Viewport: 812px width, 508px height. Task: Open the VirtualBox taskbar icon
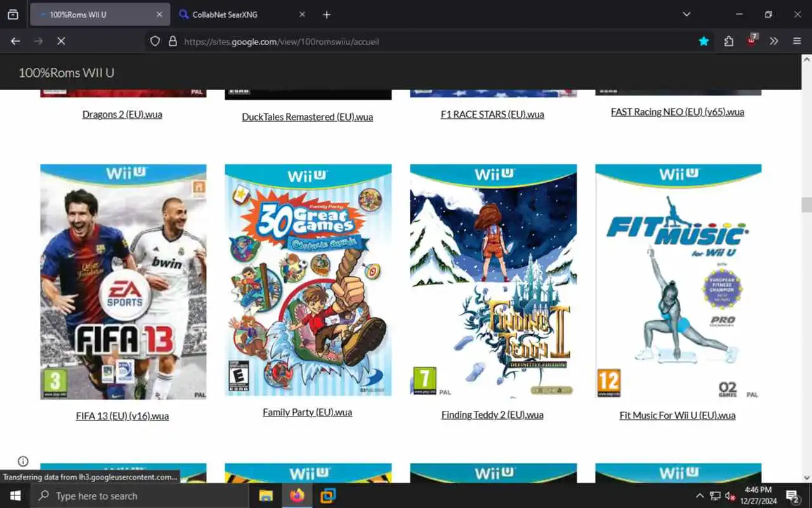click(328, 496)
